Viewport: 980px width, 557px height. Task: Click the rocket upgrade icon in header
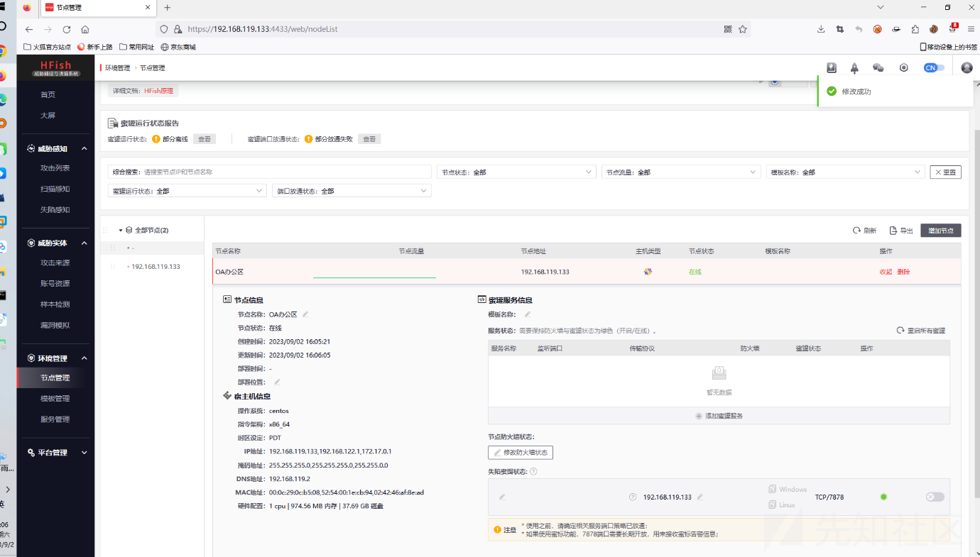click(x=854, y=68)
